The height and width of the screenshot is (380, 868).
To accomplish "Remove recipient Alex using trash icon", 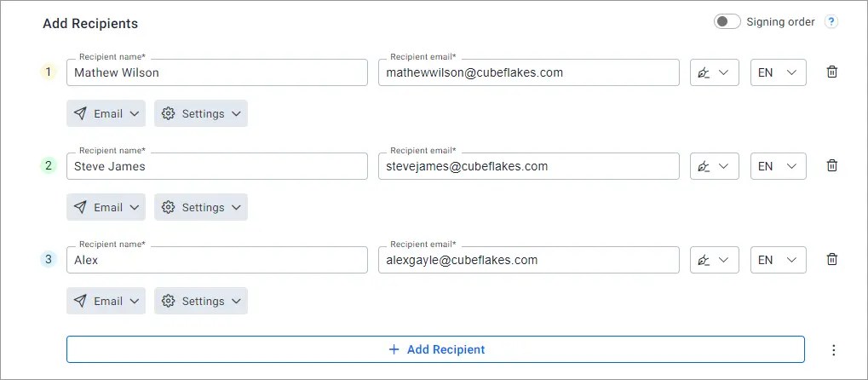I will tap(831, 259).
